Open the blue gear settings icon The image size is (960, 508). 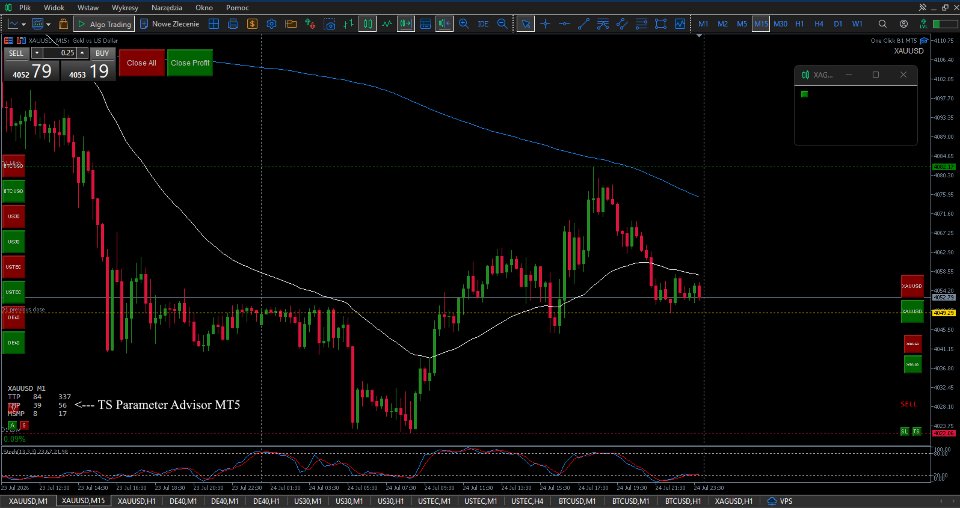pos(271,24)
